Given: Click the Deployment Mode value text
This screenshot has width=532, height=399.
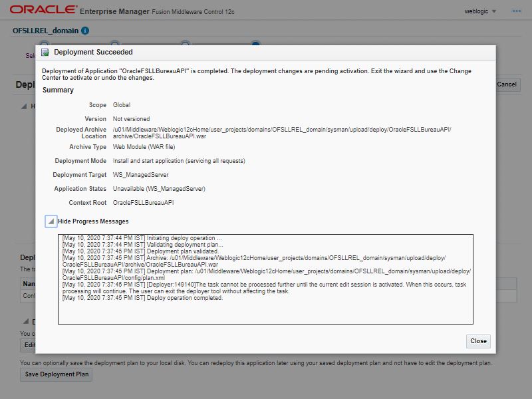Looking at the screenshot, I should 179,161.
